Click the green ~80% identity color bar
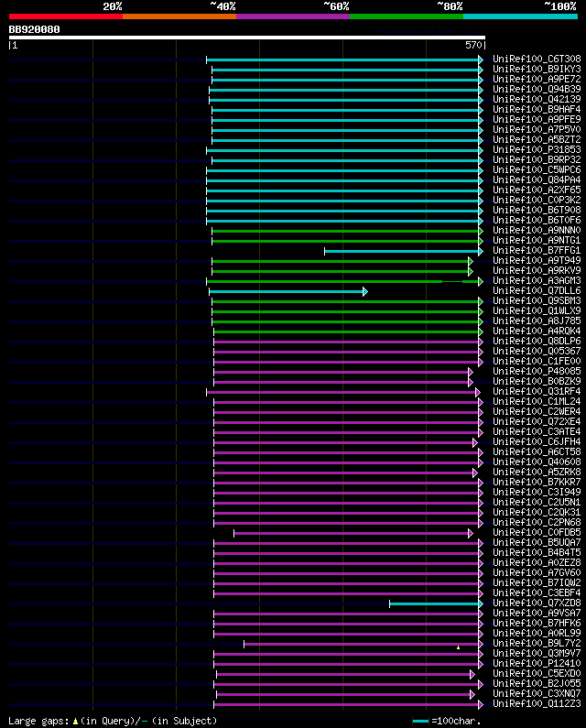The width and height of the screenshot is (586, 728). coord(407,16)
